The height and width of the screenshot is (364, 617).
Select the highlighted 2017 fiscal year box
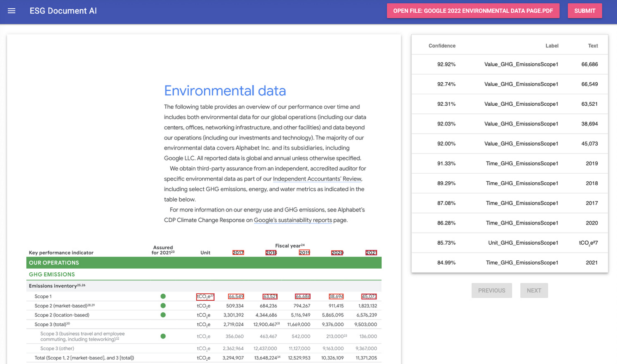pos(238,253)
